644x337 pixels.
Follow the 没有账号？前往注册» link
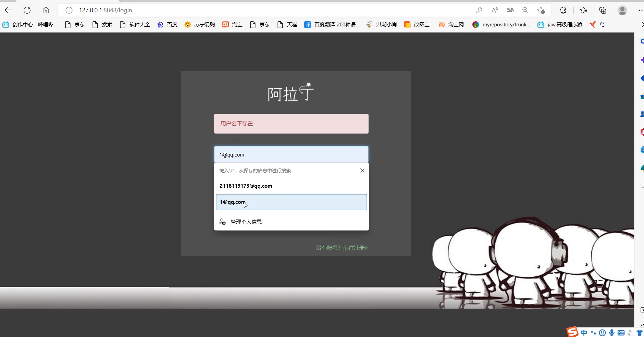(x=342, y=248)
